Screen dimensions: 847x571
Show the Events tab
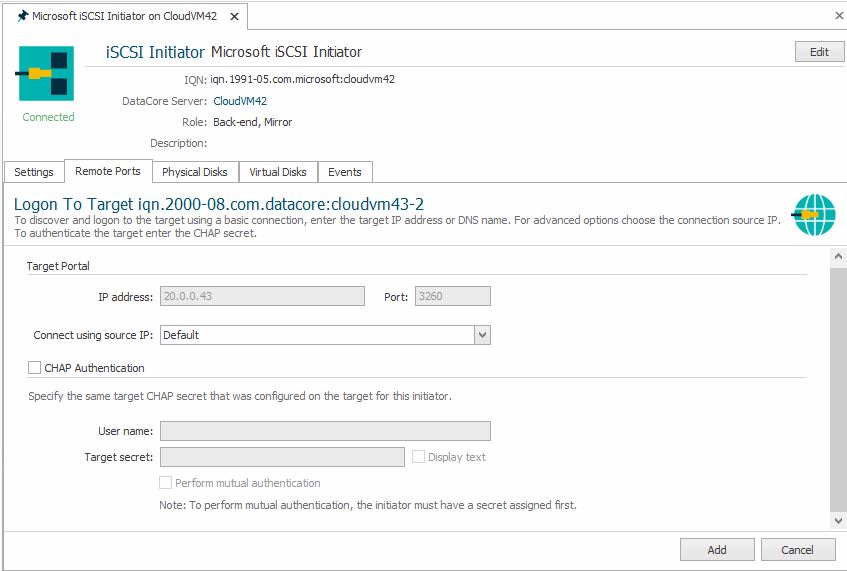click(x=345, y=172)
